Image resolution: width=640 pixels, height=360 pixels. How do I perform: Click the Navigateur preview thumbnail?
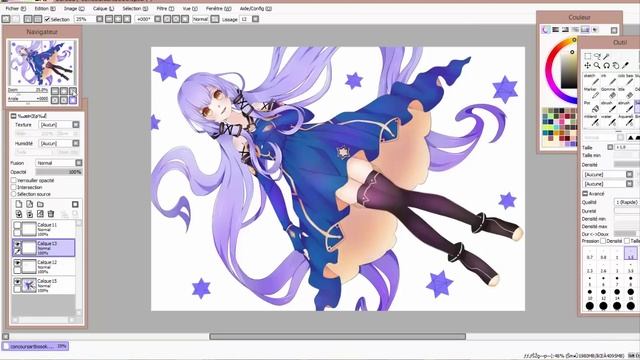click(42, 63)
